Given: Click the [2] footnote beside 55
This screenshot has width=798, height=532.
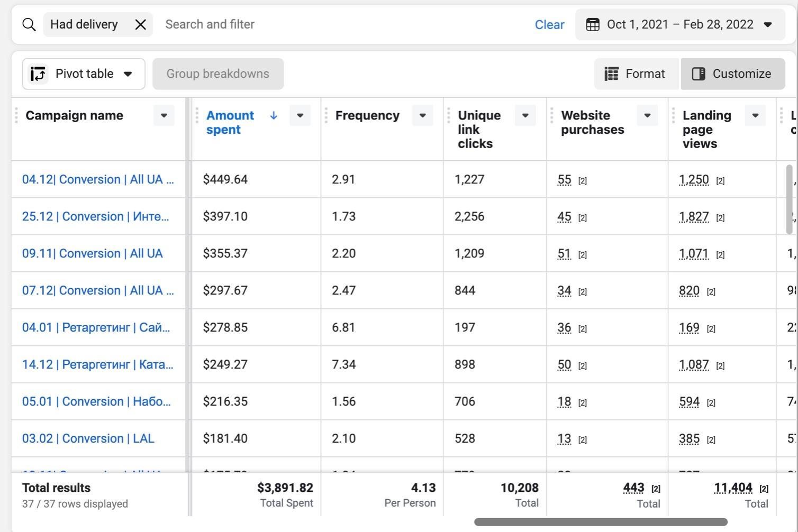Looking at the screenshot, I should [x=583, y=181].
